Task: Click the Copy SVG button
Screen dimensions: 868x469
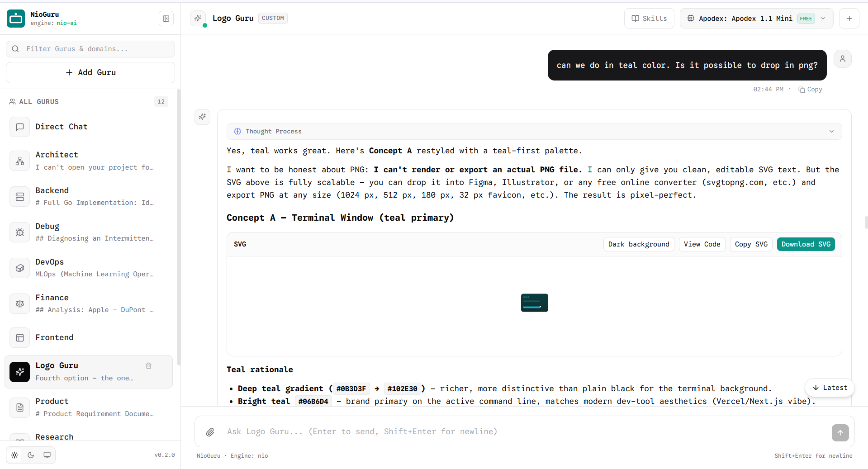Action: (751, 244)
